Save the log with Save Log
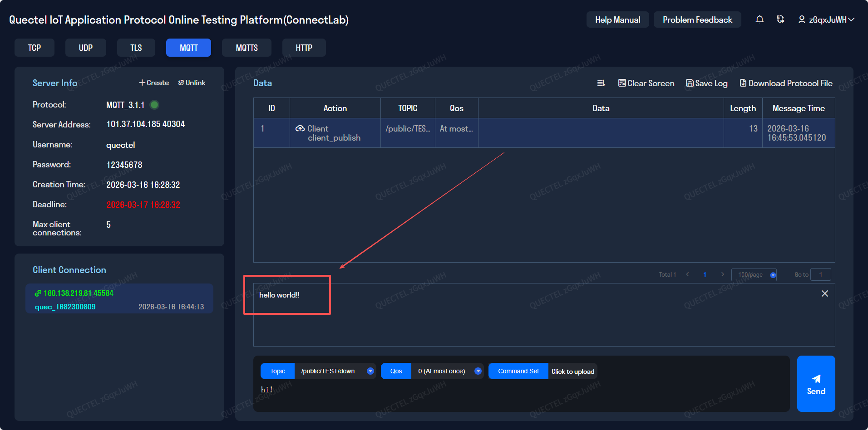 (x=707, y=83)
